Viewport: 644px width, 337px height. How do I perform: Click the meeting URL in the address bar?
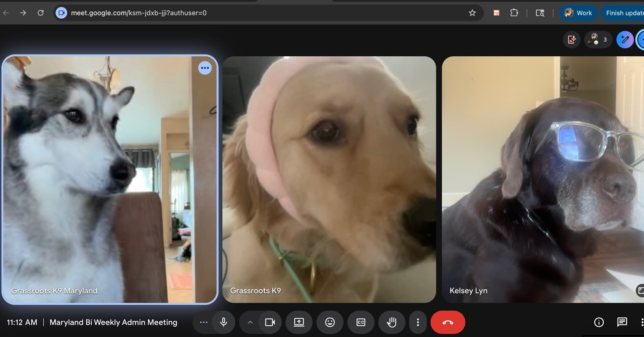139,13
